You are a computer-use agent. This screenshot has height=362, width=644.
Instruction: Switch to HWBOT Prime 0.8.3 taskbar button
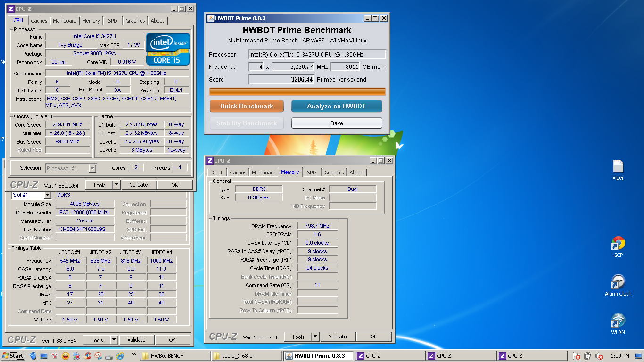point(318,356)
